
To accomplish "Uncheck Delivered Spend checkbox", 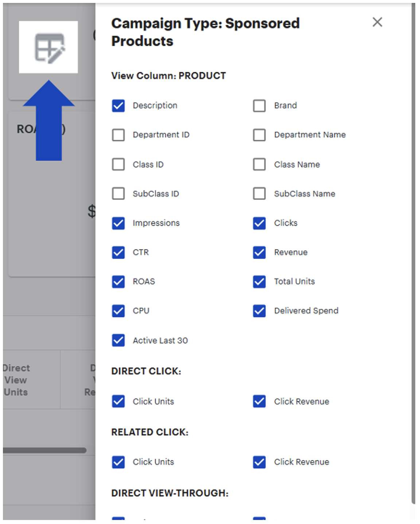I will pos(259,311).
